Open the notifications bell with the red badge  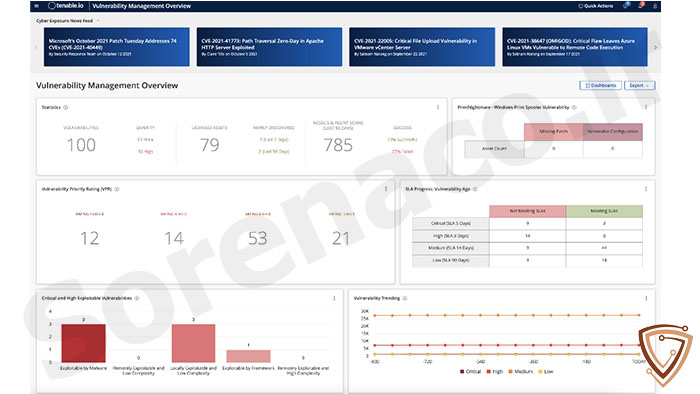(641, 5)
